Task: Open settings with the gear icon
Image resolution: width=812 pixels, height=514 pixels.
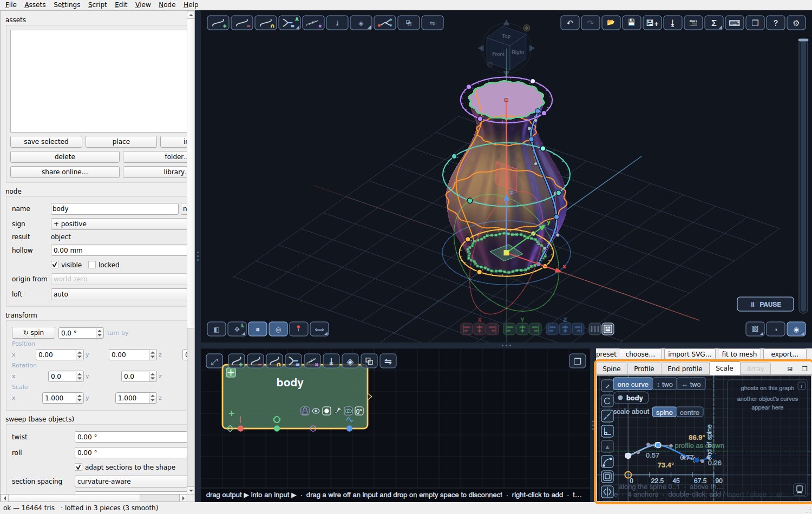Action: (x=796, y=23)
